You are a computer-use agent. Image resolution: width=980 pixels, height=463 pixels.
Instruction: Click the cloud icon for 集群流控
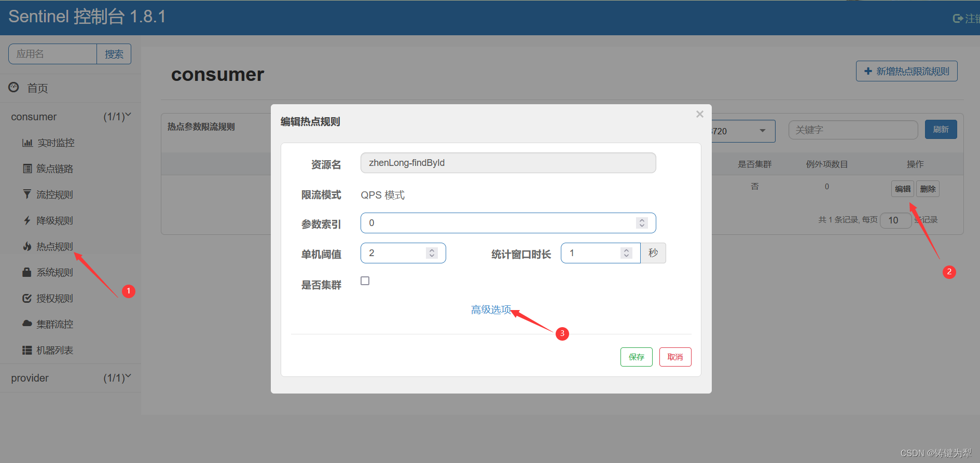tap(27, 324)
